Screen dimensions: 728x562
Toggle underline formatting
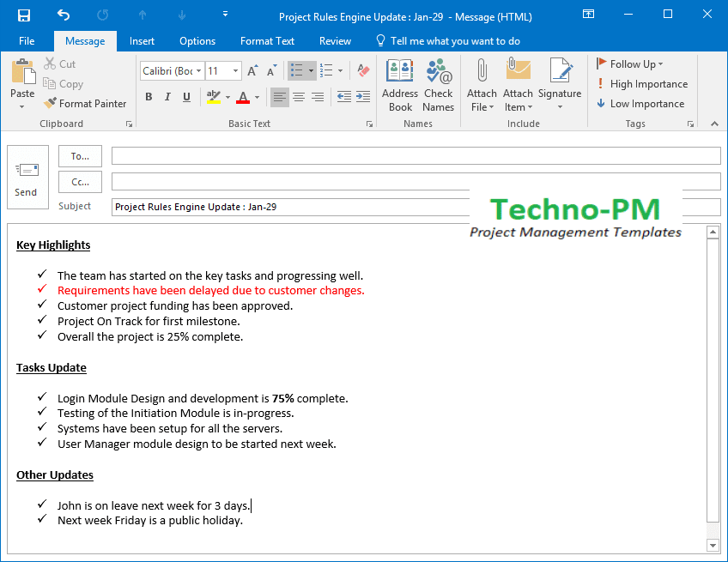[186, 97]
